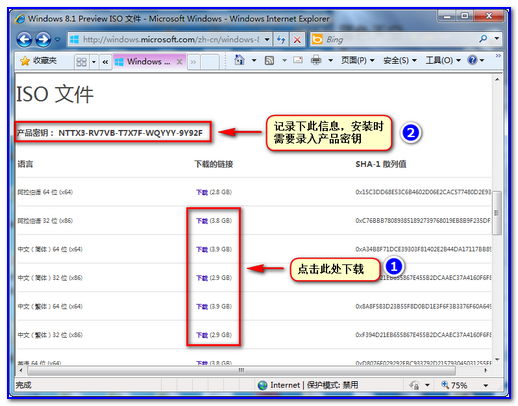Click the Help question mark icon
Image resolution: width=518 pixels, height=406 pixels.
pyautogui.click(x=472, y=60)
